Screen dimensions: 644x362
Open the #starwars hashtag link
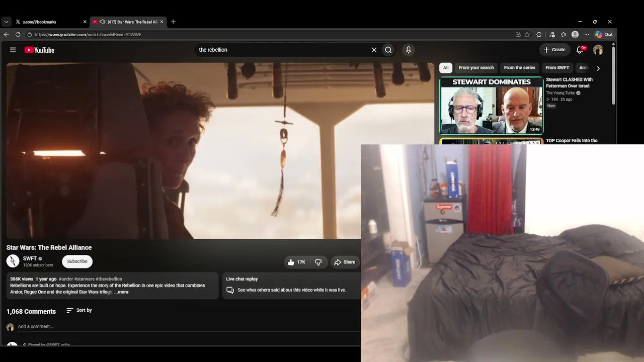click(x=85, y=279)
